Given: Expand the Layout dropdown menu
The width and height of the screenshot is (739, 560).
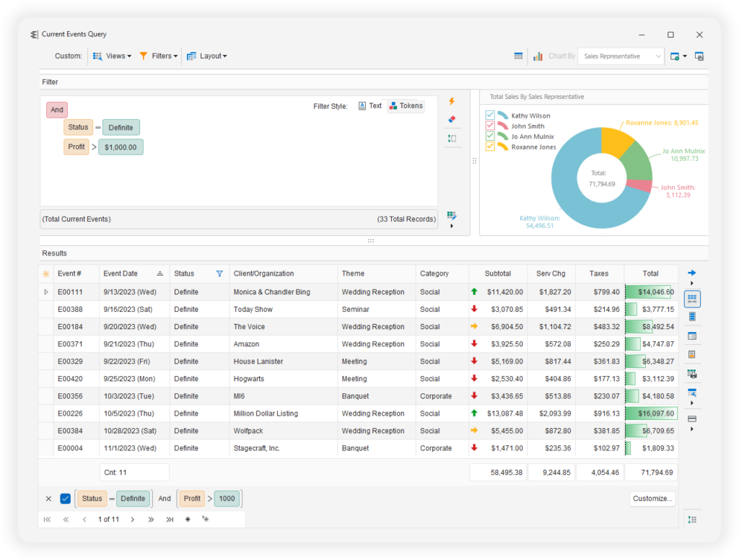Looking at the screenshot, I should pyautogui.click(x=206, y=56).
